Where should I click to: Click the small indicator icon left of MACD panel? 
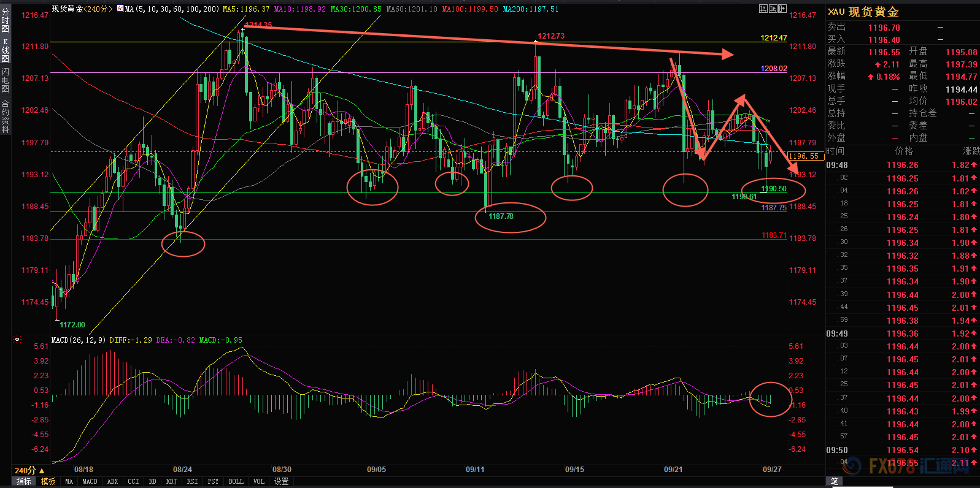(17, 339)
